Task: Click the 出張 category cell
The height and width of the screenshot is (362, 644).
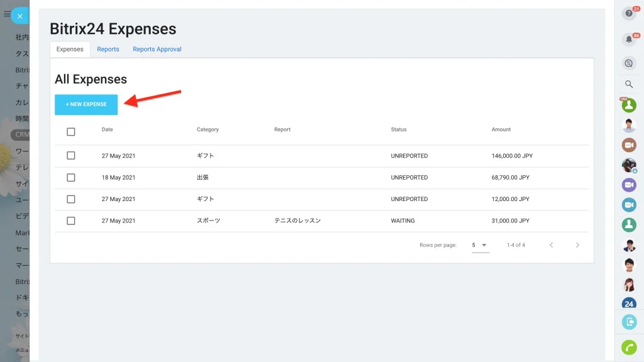Action: 203,178
